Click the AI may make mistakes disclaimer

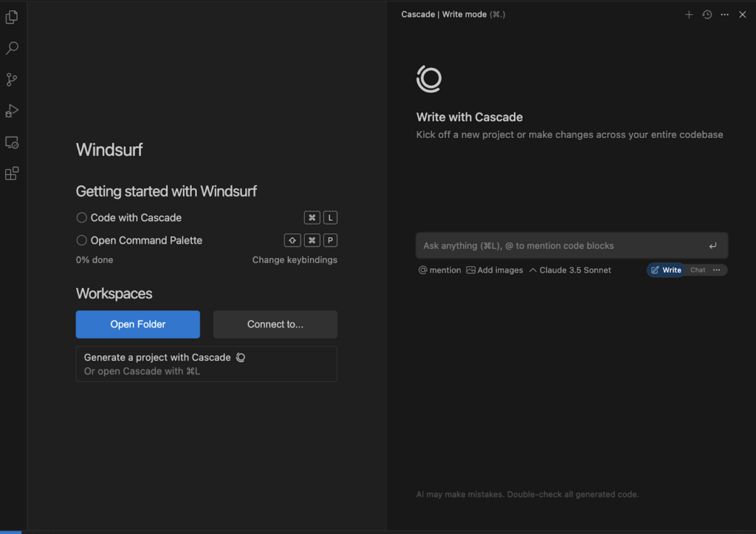click(x=527, y=494)
